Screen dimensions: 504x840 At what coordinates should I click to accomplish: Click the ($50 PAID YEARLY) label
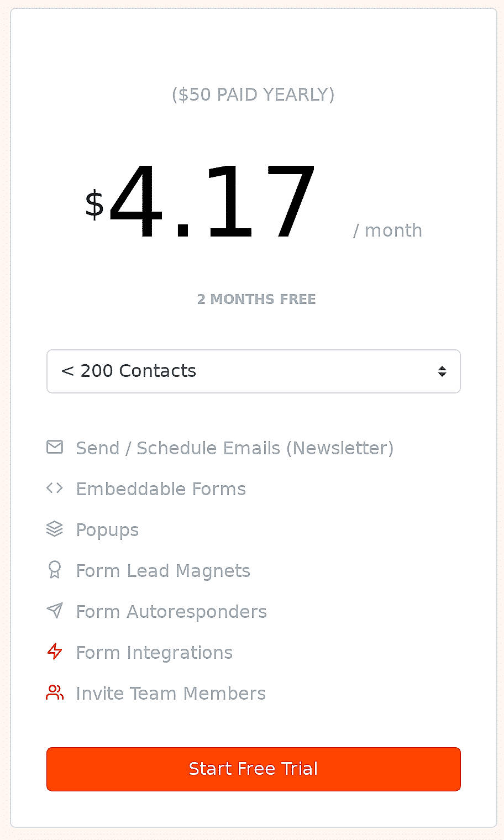(x=253, y=95)
